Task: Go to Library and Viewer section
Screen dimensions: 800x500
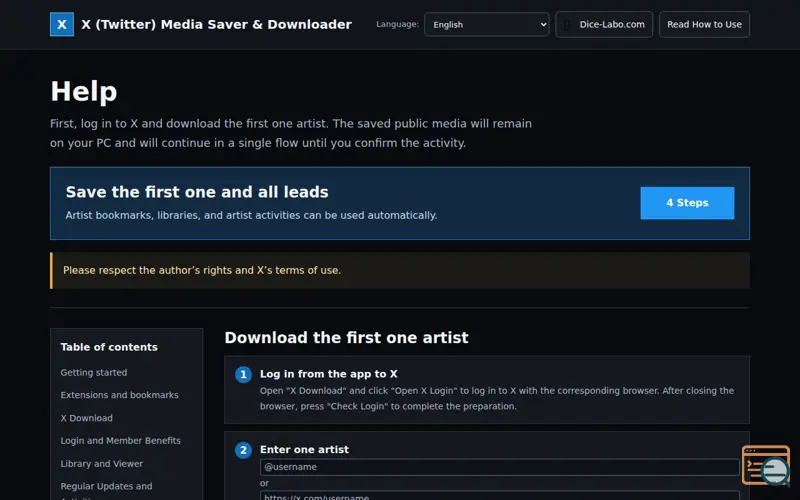Action: point(102,464)
